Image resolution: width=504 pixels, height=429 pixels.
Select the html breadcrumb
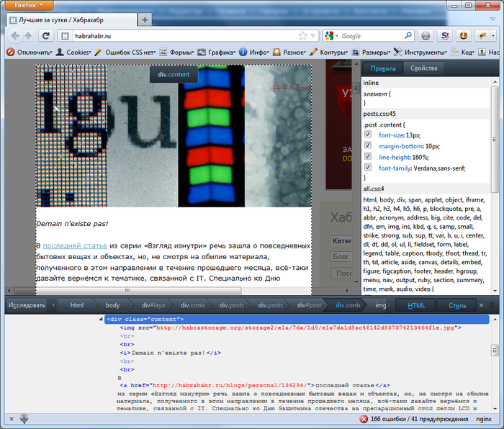(77, 305)
